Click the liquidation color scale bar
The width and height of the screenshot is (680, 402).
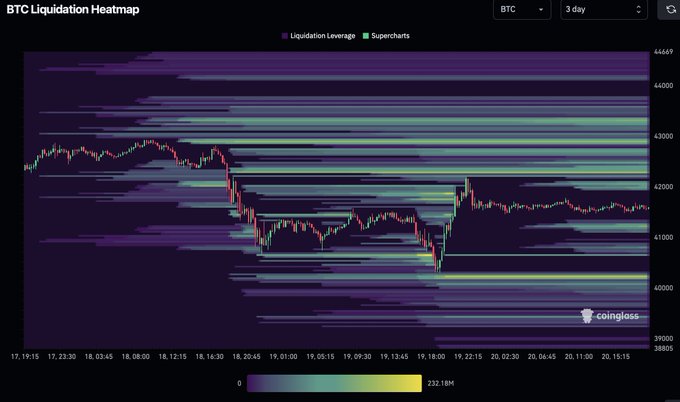[334, 383]
